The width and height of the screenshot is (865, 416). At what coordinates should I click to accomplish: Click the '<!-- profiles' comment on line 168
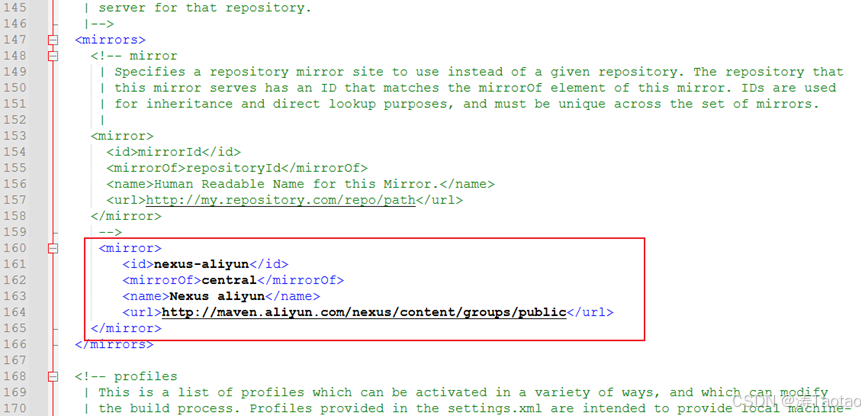click(126, 377)
